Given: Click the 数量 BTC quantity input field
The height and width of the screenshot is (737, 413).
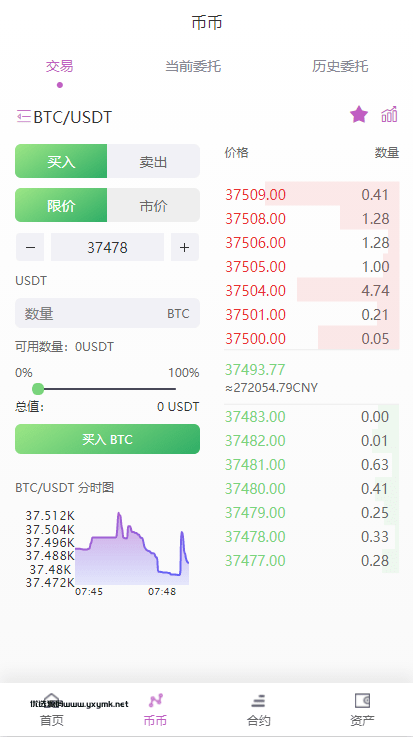Looking at the screenshot, I should pos(108,313).
